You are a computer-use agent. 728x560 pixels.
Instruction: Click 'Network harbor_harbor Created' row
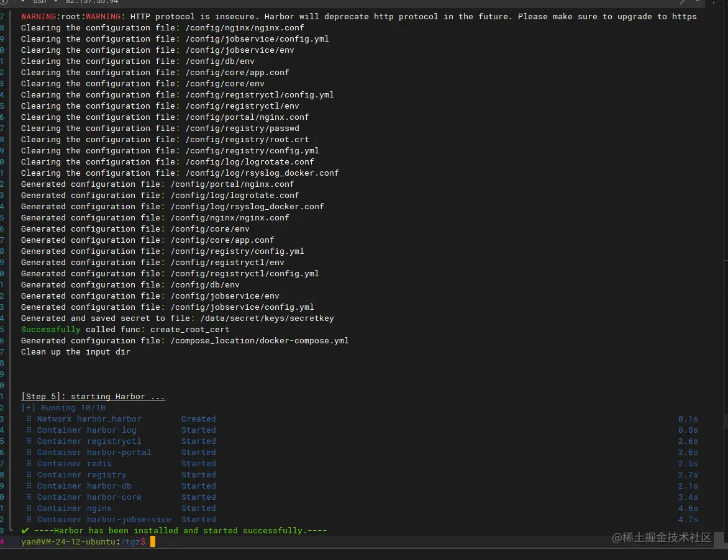(362, 418)
